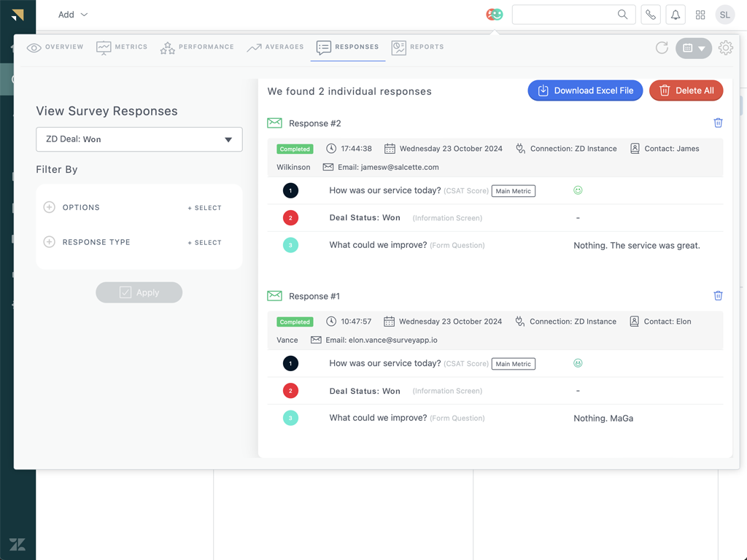Click the Zendesk logo in sidebar
The width and height of the screenshot is (747, 560).
click(18, 544)
